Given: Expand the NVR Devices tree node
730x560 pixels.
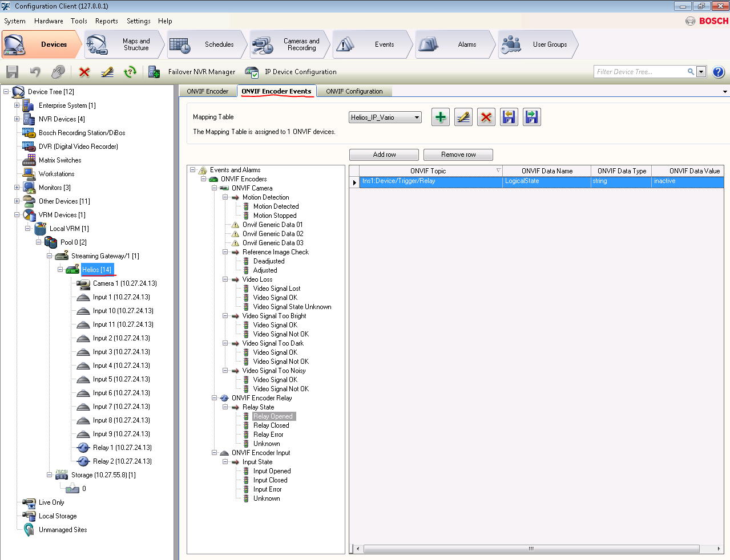Looking at the screenshot, I should [16, 119].
